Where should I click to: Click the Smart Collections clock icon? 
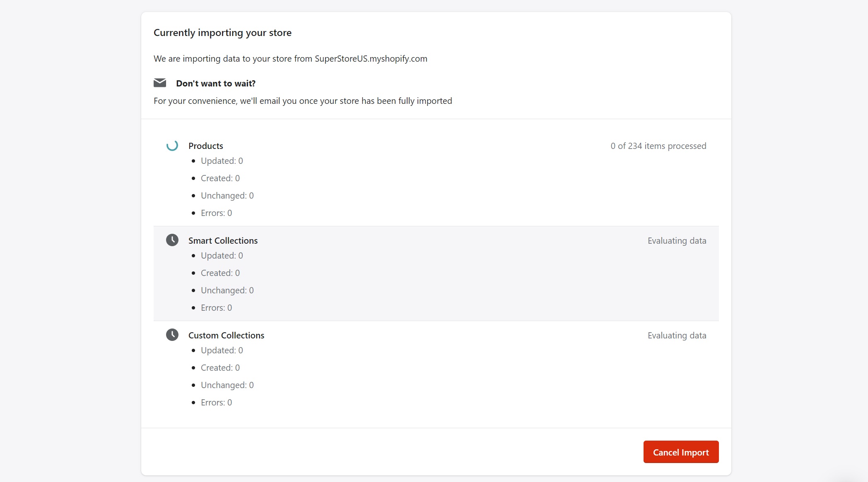point(172,240)
